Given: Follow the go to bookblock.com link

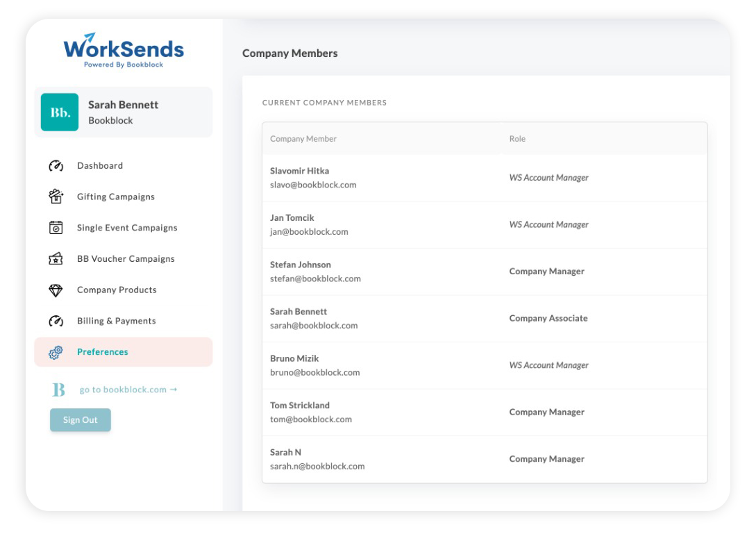Looking at the screenshot, I should (x=128, y=390).
